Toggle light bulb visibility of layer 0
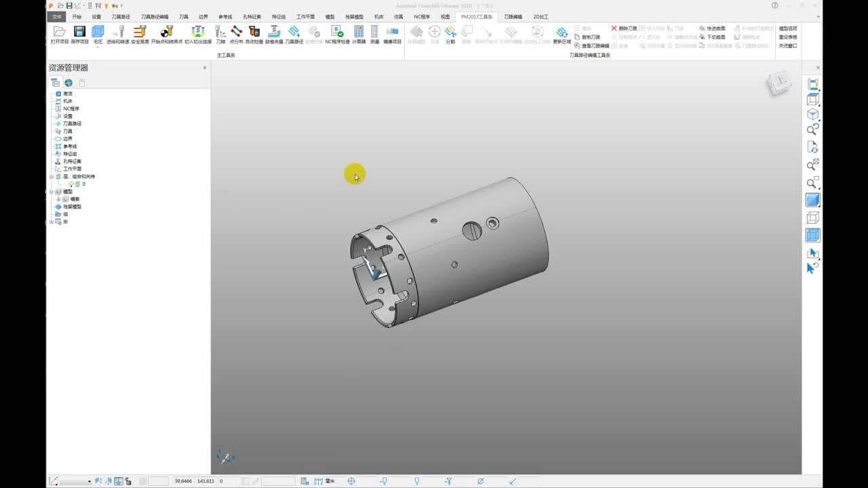 click(71, 184)
